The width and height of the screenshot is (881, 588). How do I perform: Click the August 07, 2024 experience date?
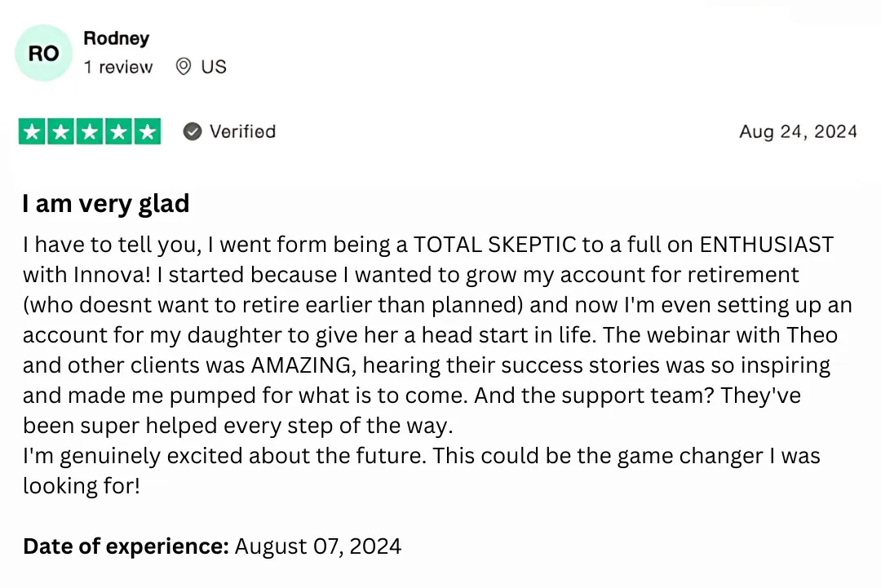pyautogui.click(x=318, y=546)
